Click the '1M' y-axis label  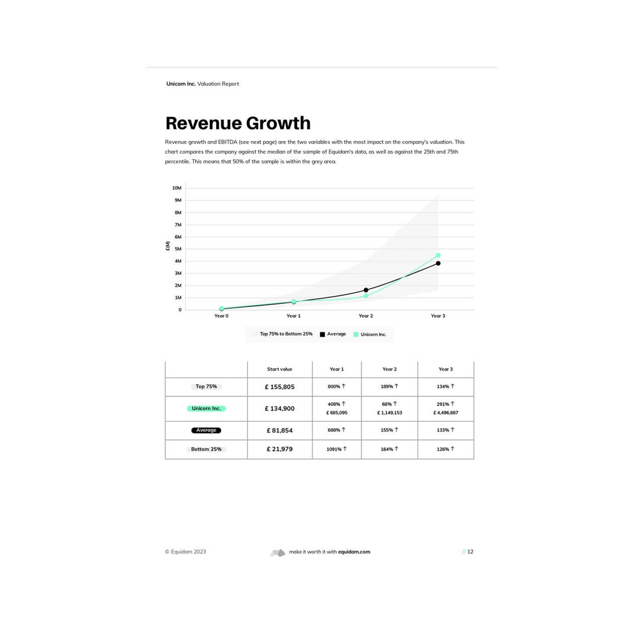pyautogui.click(x=178, y=298)
